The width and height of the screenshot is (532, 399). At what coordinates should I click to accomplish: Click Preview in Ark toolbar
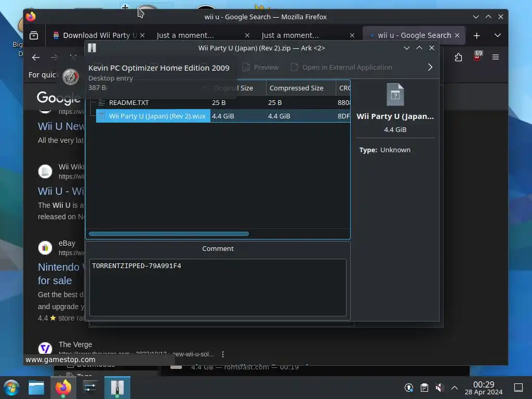(261, 67)
